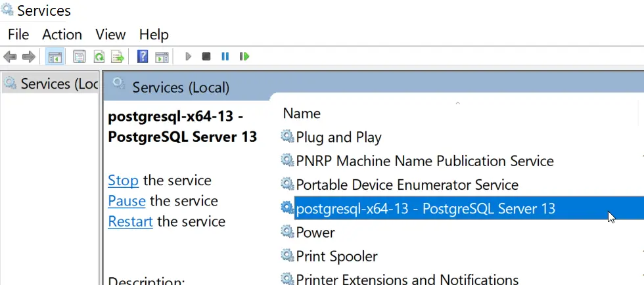Viewport: 644px width, 285px height.
Task: Click the Export List toolbar icon
Action: coord(118,56)
